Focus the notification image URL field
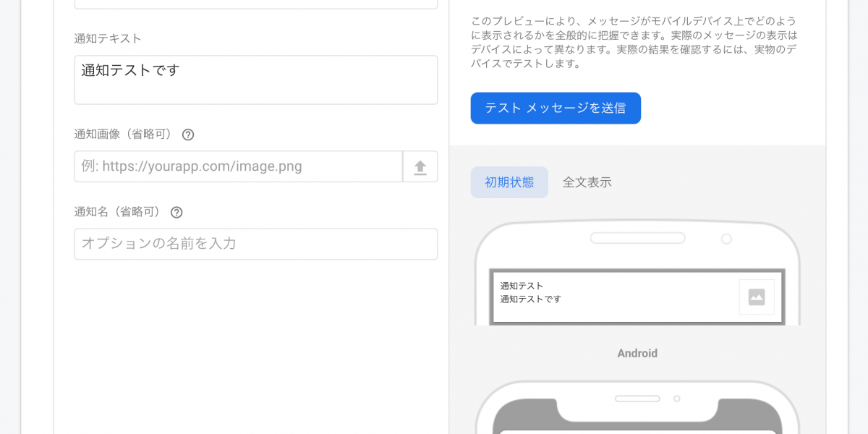The image size is (868, 434). (239, 167)
